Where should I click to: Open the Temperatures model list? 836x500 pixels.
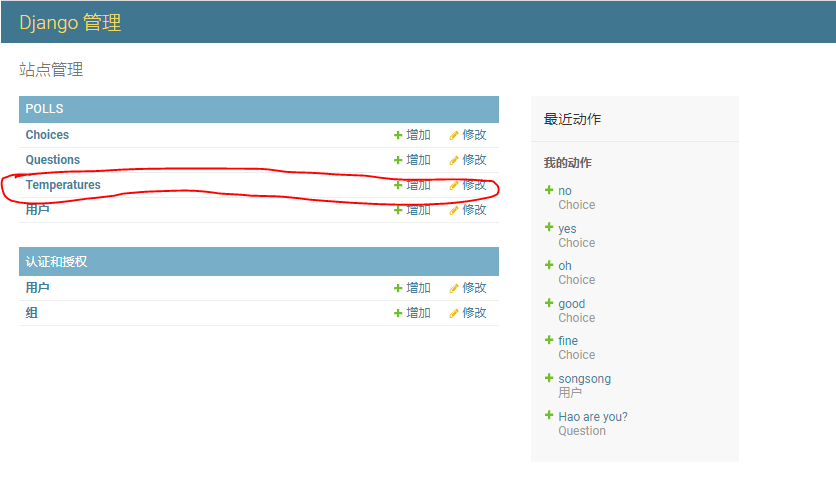point(63,185)
